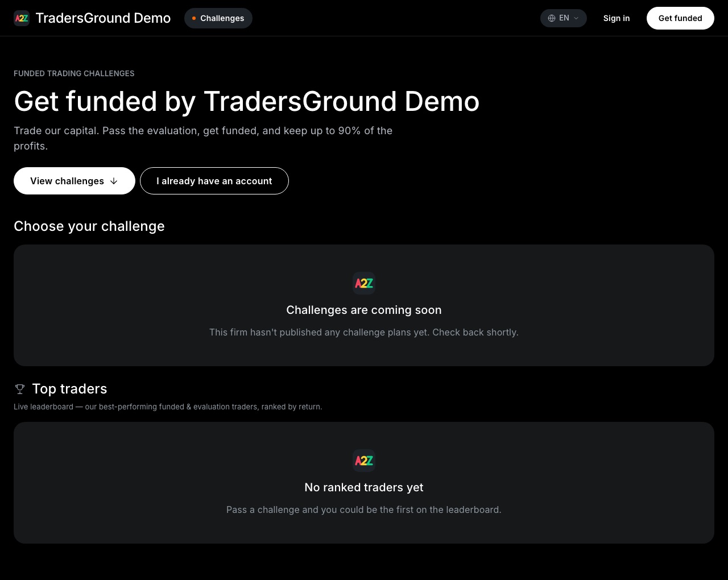Click the Live leaderboard description text

168,407
